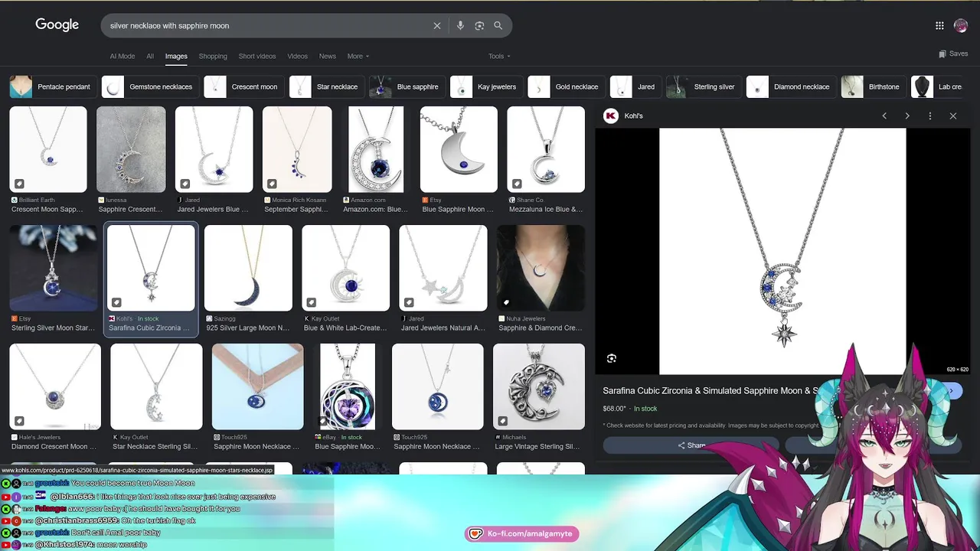
Task: Go to previous image in the preview panel
Action: pos(884,116)
